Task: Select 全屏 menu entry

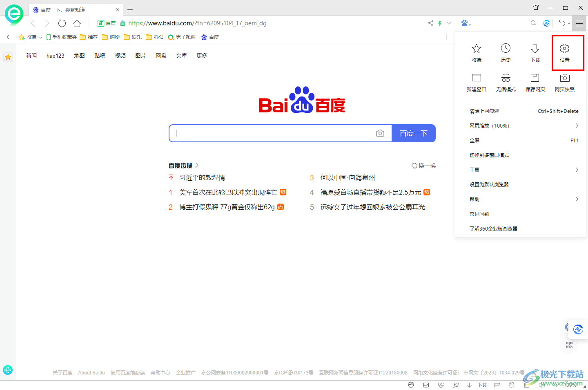Action: click(x=521, y=141)
